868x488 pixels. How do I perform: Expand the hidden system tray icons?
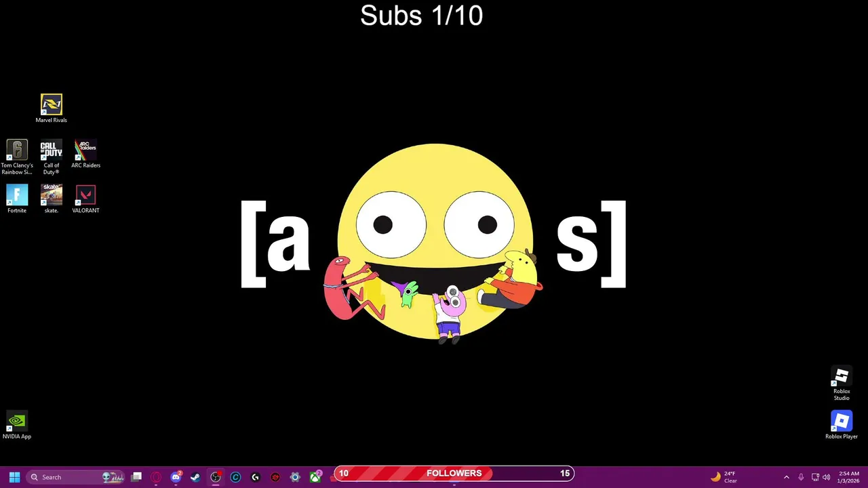tap(786, 477)
